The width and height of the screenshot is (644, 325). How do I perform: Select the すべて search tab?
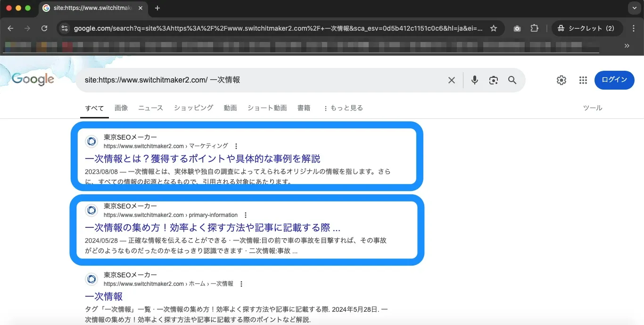[94, 108]
